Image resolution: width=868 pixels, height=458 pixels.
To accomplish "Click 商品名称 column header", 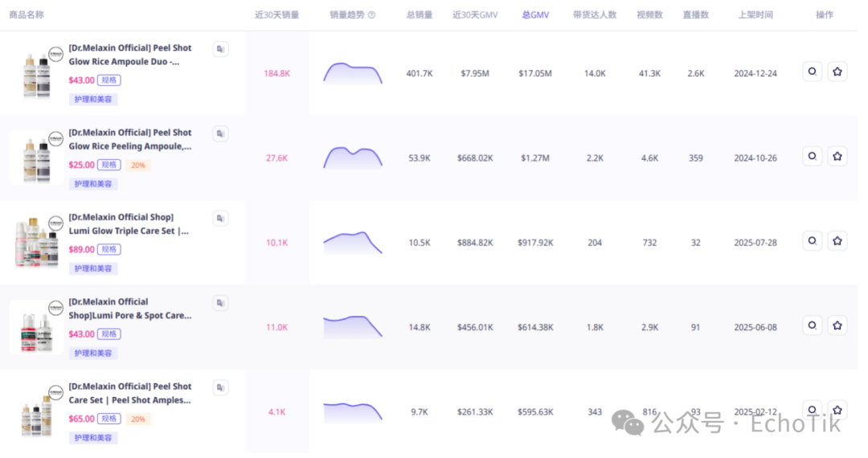I will pos(27,15).
